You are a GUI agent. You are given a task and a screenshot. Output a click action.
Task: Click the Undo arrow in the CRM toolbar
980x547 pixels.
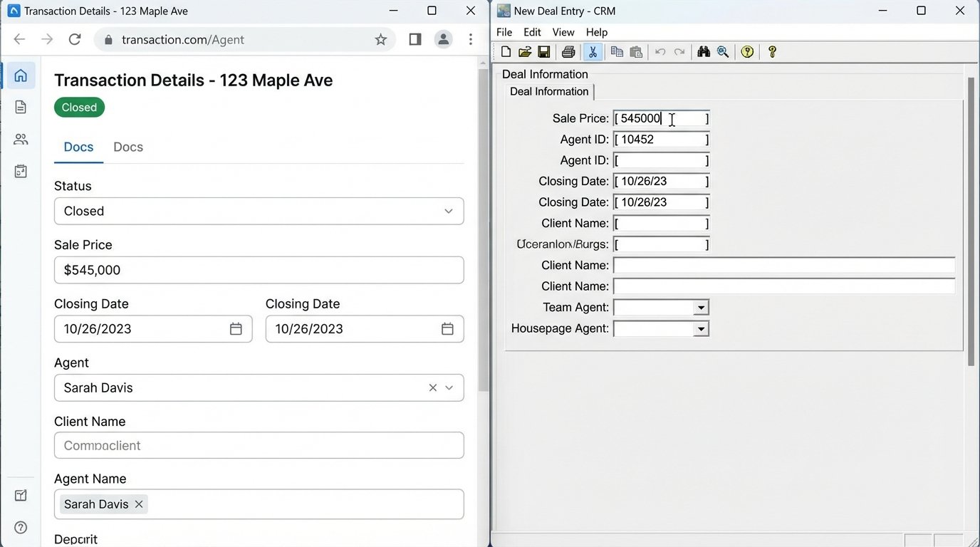660,51
